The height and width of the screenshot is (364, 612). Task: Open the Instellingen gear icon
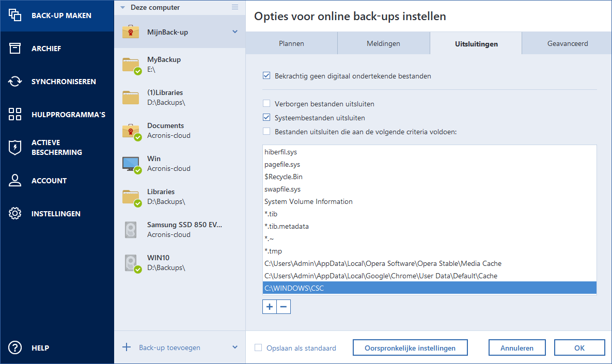(x=15, y=213)
